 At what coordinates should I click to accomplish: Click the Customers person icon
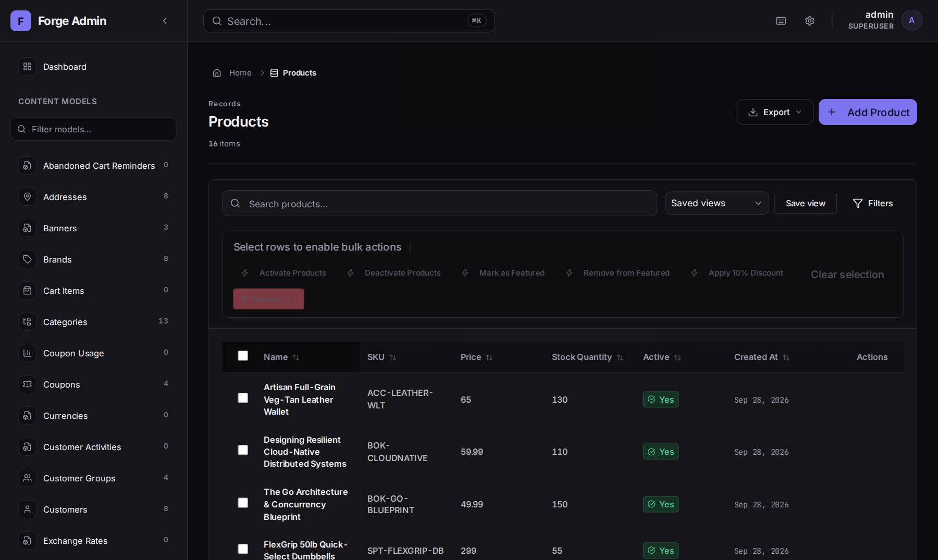pyautogui.click(x=28, y=509)
